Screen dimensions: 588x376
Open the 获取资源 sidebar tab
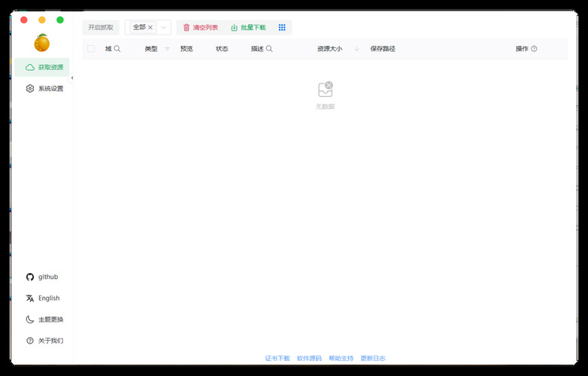[x=44, y=67]
